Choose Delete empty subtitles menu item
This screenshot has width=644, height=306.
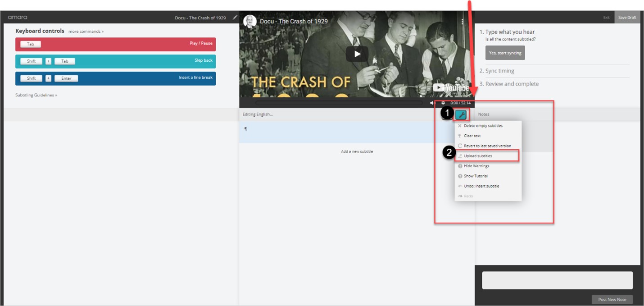point(483,126)
